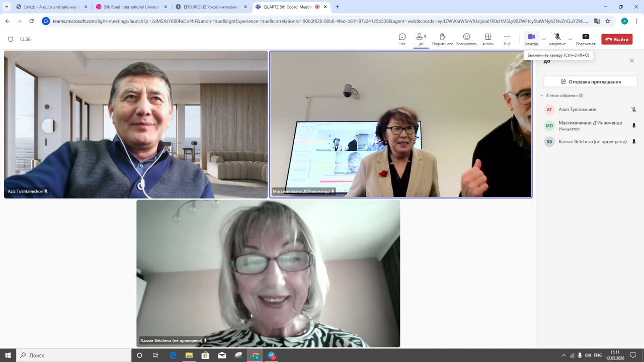Turn off the camera (Камера)

[531, 37]
